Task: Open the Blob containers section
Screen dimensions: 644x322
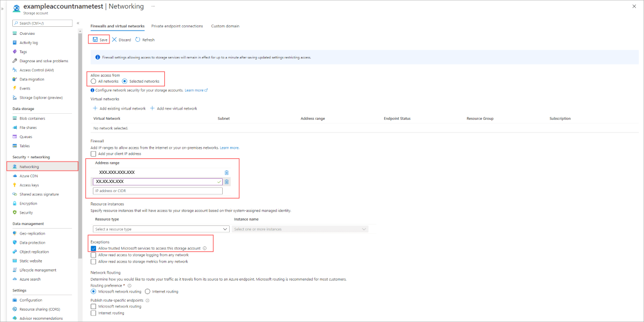Action: [x=32, y=118]
